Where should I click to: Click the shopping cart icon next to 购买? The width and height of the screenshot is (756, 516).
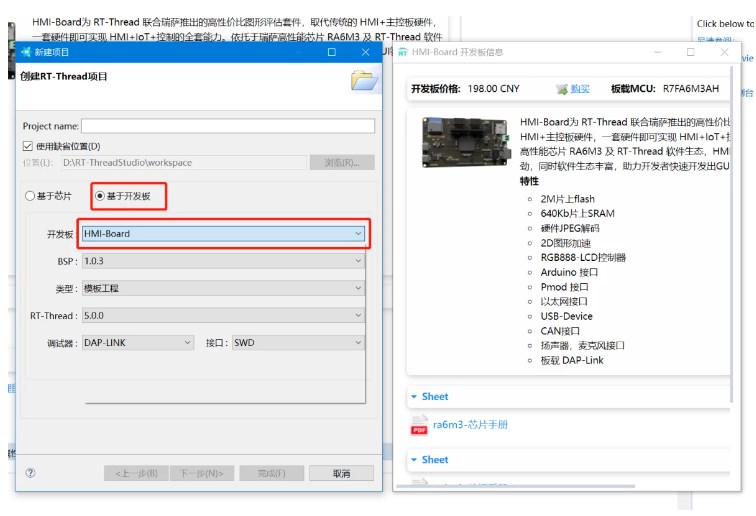click(x=562, y=89)
